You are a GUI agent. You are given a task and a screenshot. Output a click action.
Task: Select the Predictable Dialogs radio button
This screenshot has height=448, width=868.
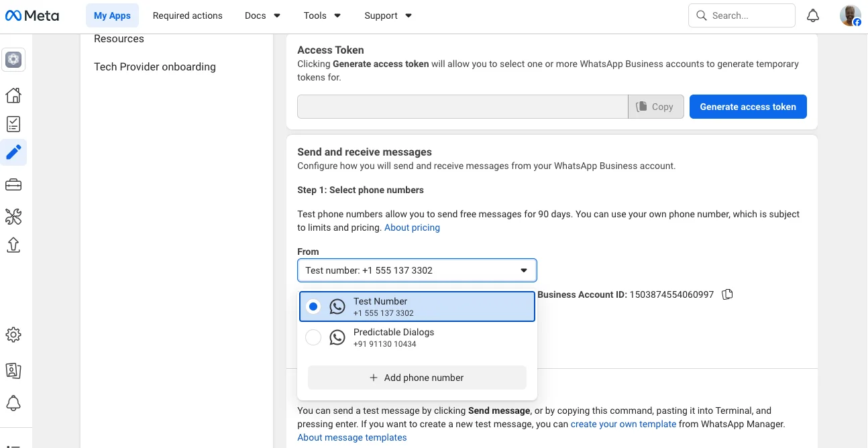pyautogui.click(x=313, y=337)
